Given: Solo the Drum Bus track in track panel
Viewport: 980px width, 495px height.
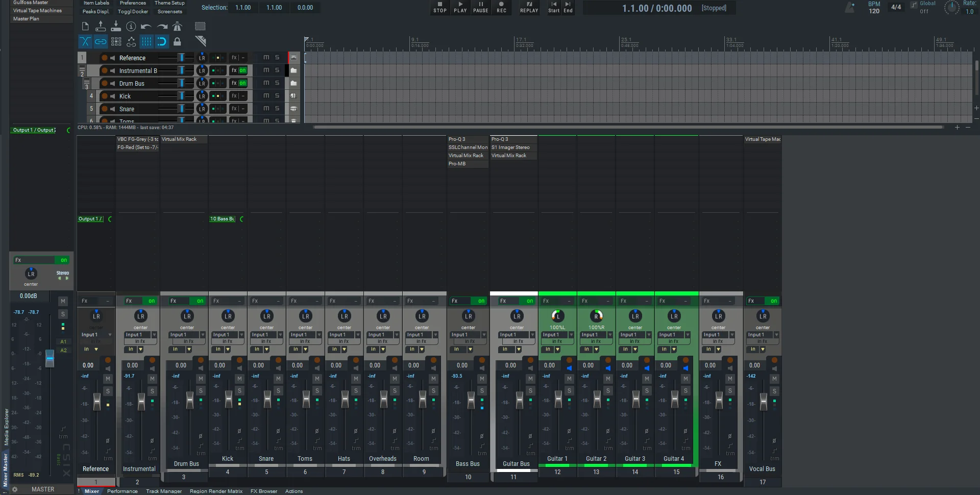Looking at the screenshot, I should pyautogui.click(x=277, y=83).
